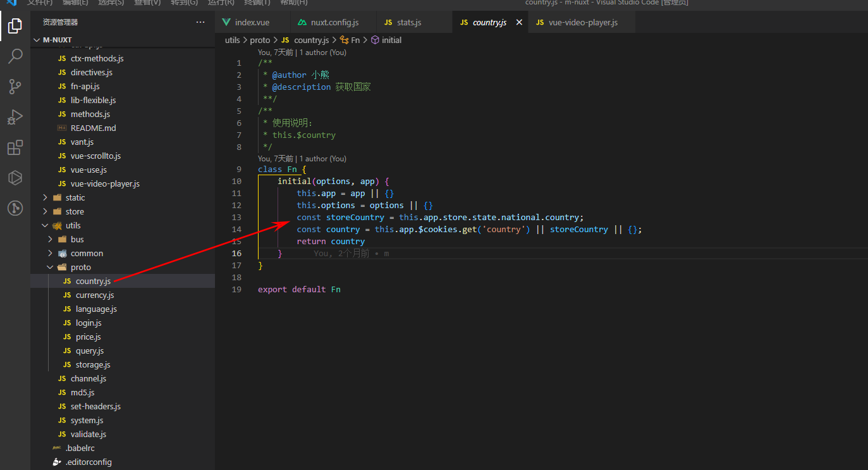This screenshot has height=470, width=868.
Task: Open channel.js in the utils folder
Action: tap(89, 378)
